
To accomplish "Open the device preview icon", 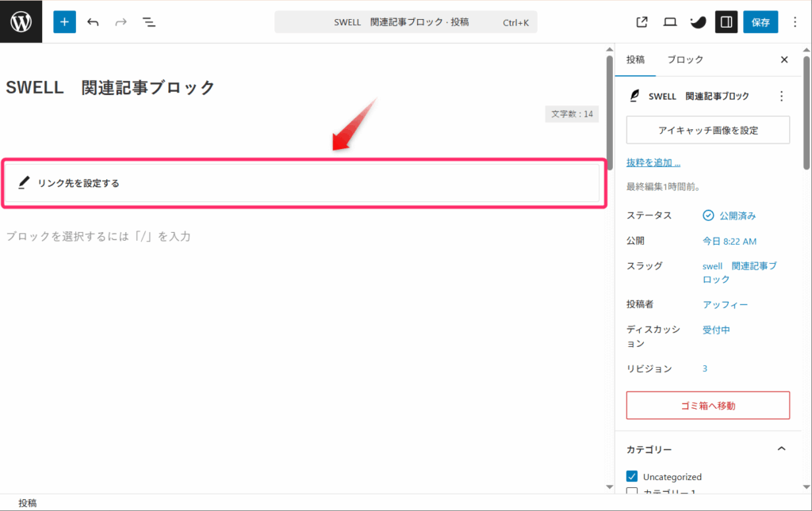I will point(669,21).
